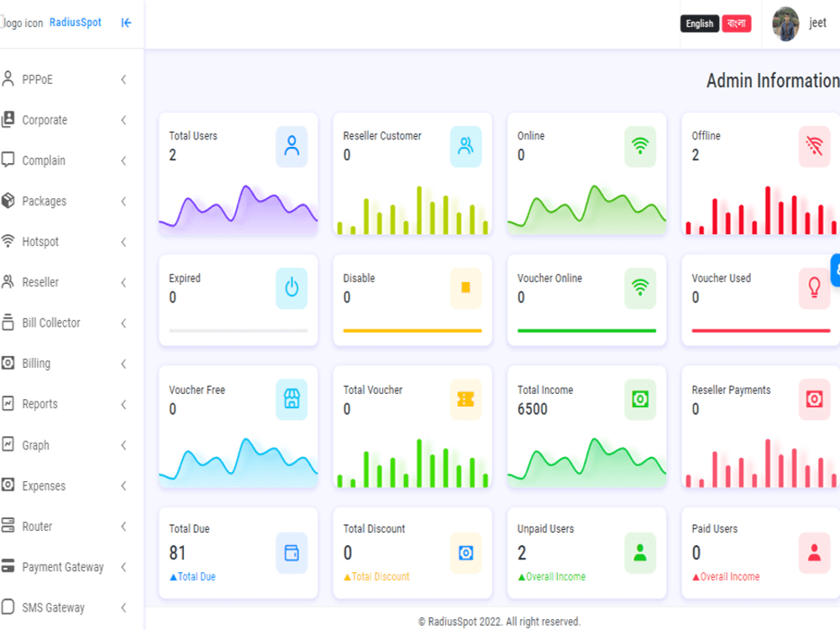Click the green Overall Income under Unpaid Users

[x=552, y=577]
